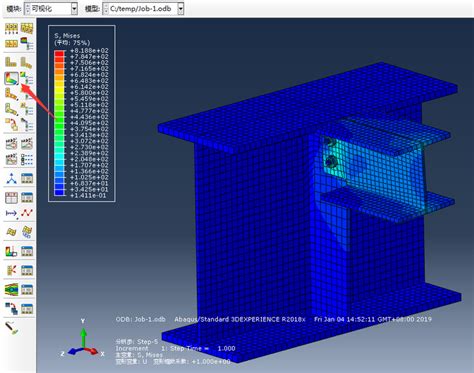Click the yellow mesh icon with blue loops
474x373 pixels.
tap(27, 232)
